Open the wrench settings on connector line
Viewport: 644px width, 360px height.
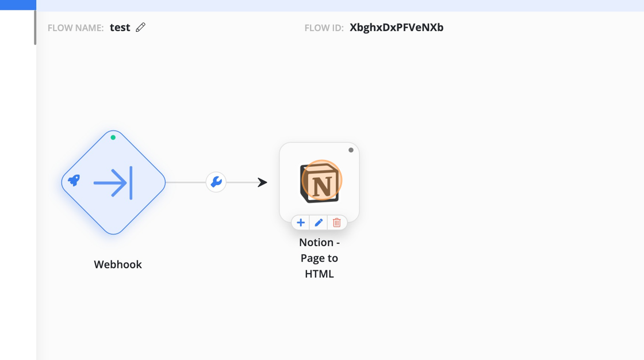coord(216,182)
